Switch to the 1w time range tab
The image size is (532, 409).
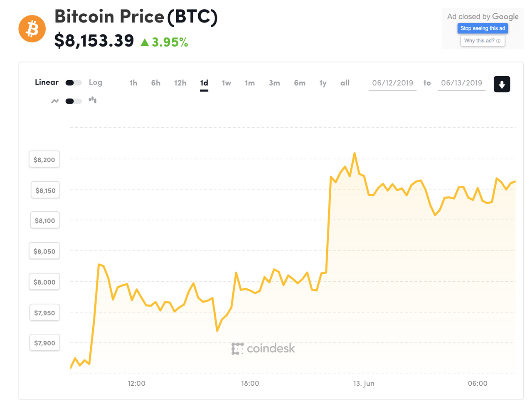(x=227, y=83)
